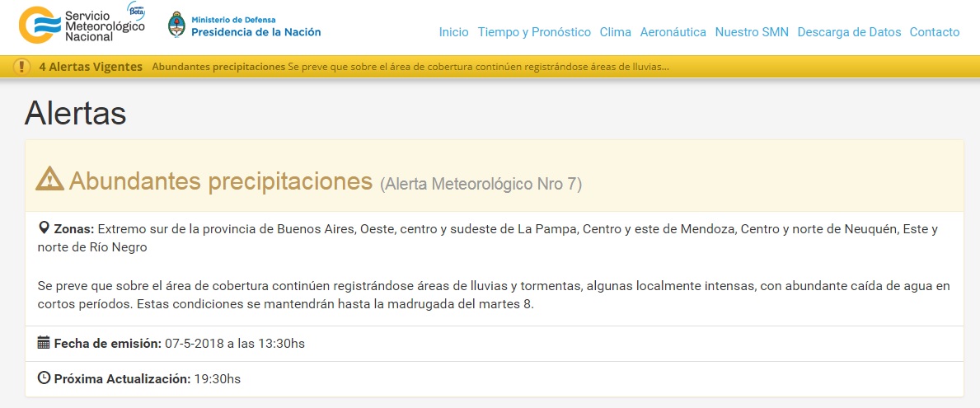The width and height of the screenshot is (980, 408).
Task: Click the exclamation icon in yellow alert bar
Action: [21, 67]
